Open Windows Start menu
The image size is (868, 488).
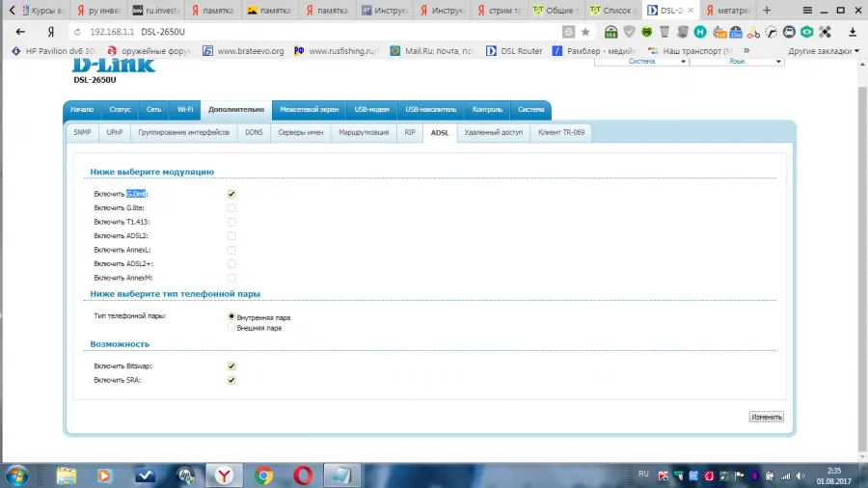[x=17, y=475]
